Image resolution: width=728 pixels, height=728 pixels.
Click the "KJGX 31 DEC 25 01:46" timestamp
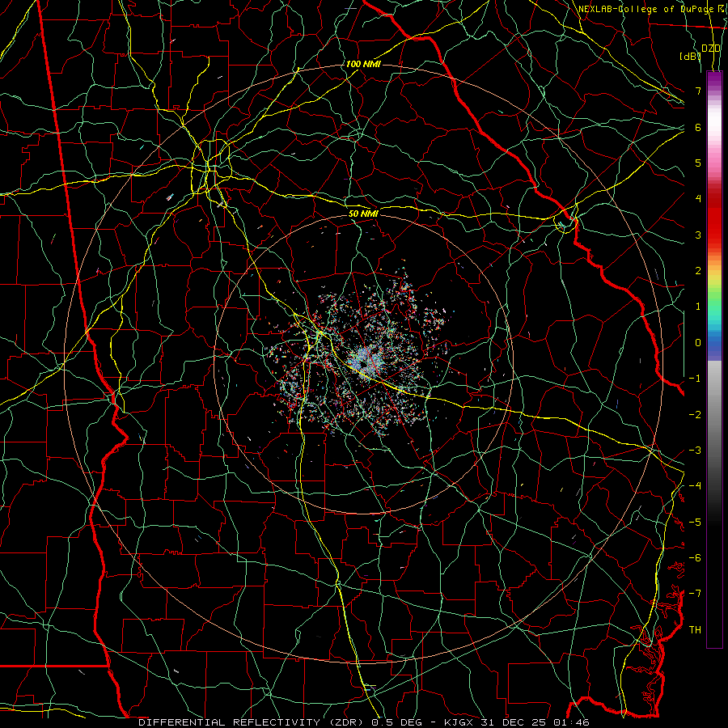click(517, 722)
